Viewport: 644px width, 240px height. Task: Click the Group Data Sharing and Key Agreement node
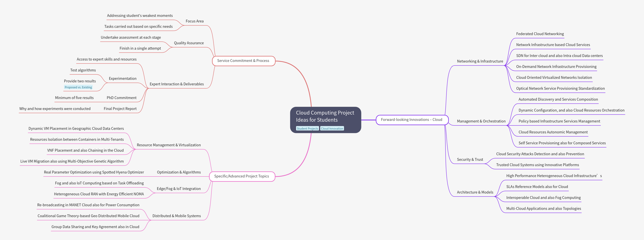95,227
